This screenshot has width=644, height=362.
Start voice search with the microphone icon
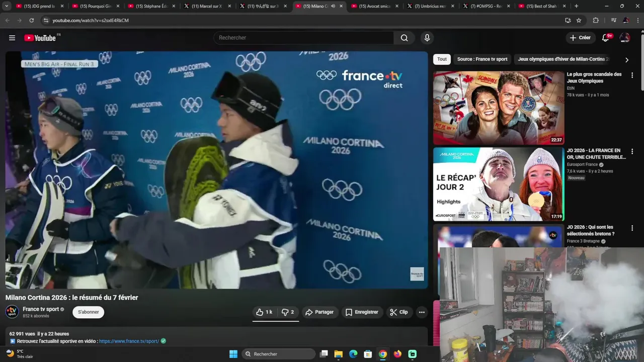(x=427, y=38)
